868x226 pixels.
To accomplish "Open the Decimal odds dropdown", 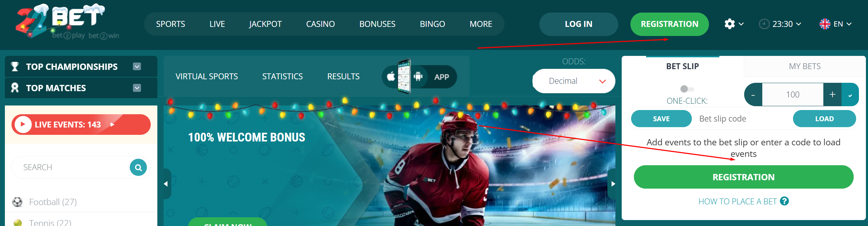I will point(574,81).
